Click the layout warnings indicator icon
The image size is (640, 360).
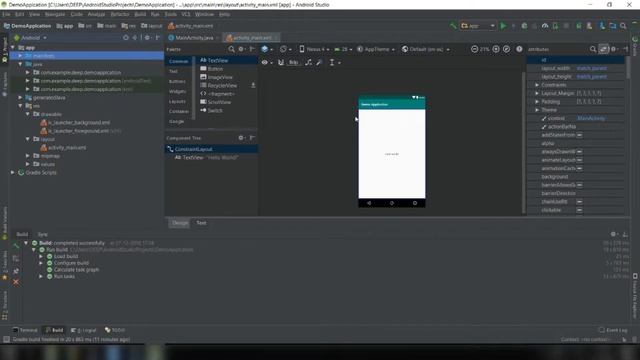coord(519,49)
